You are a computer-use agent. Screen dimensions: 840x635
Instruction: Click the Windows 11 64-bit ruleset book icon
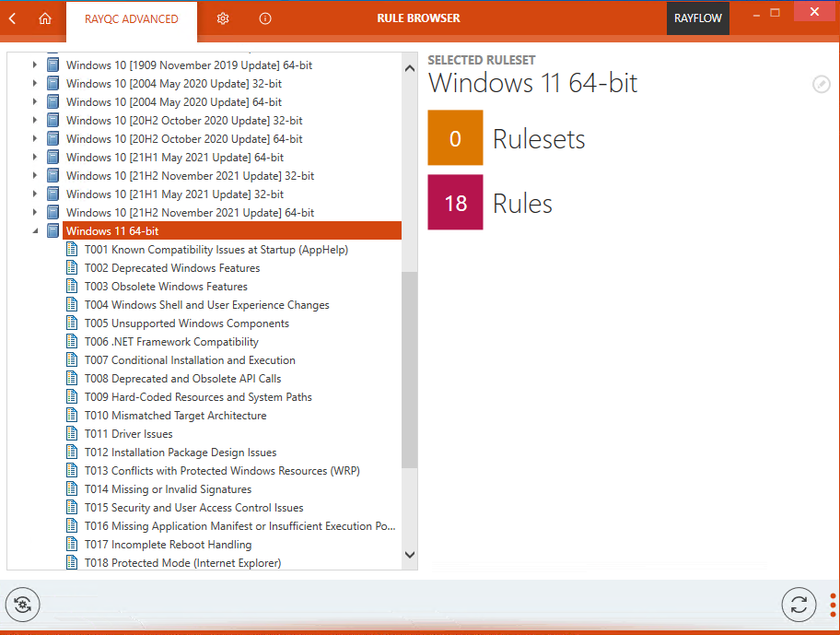[x=52, y=231]
